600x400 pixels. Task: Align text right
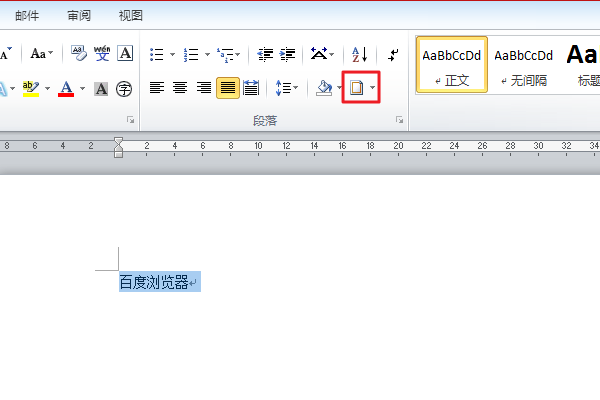click(204, 88)
